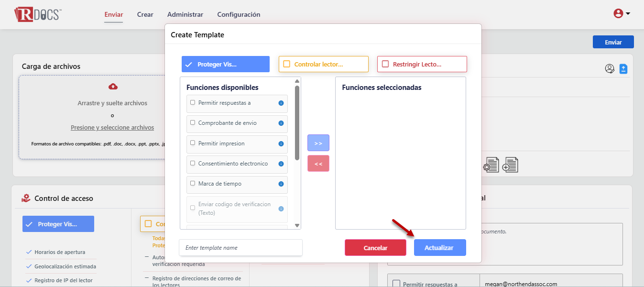Click info icon beside Permitir respuestas a

pyautogui.click(x=281, y=103)
